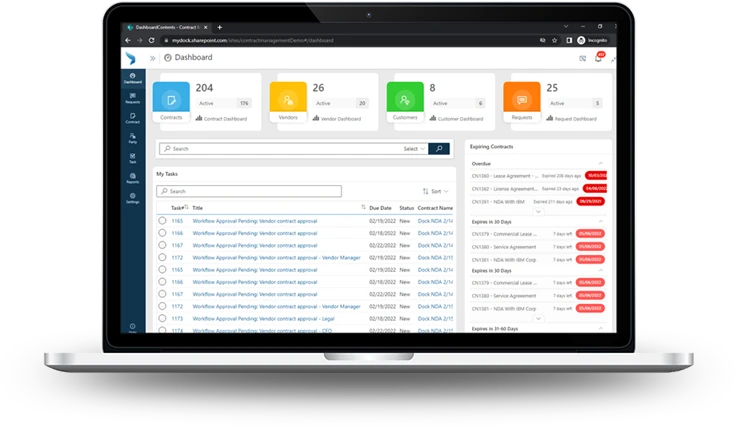Image resolution: width=735 pixels, height=427 pixels.
Task: Open a new browser tab with plus
Action: point(219,27)
